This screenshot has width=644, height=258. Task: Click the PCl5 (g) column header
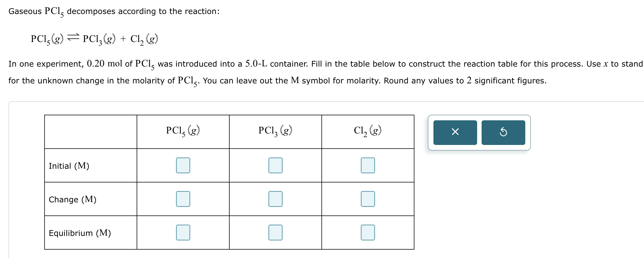(x=183, y=130)
